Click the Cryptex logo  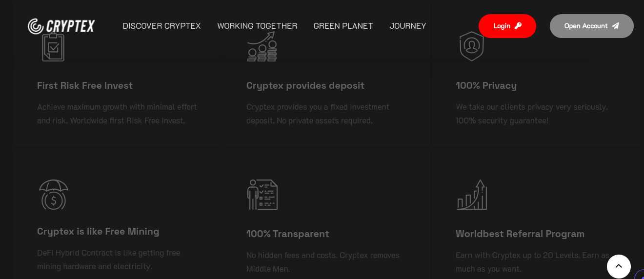[61, 26]
